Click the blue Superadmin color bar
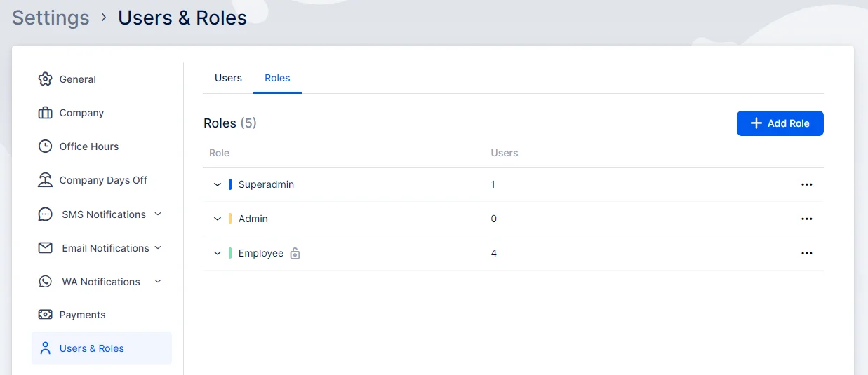The width and height of the screenshot is (868, 375). [230, 184]
